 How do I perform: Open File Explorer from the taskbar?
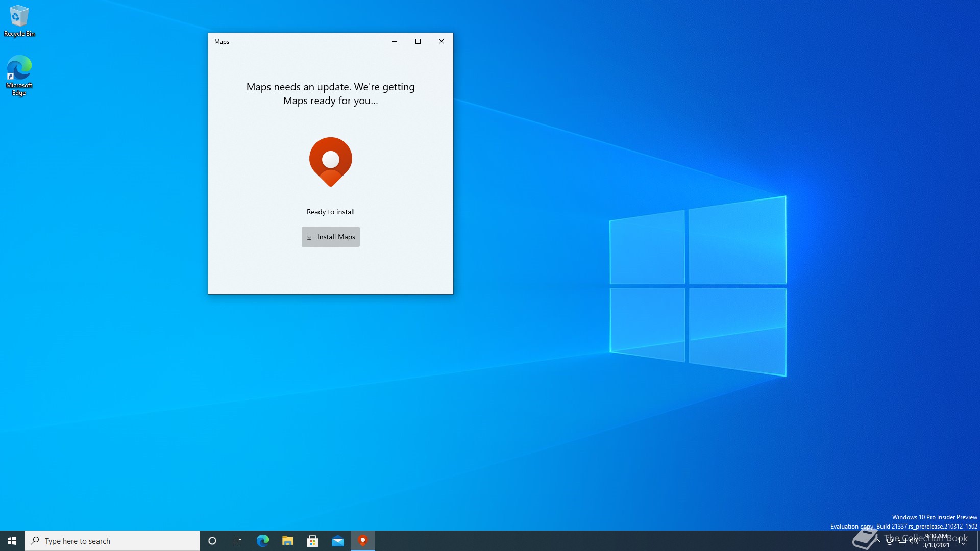287,541
